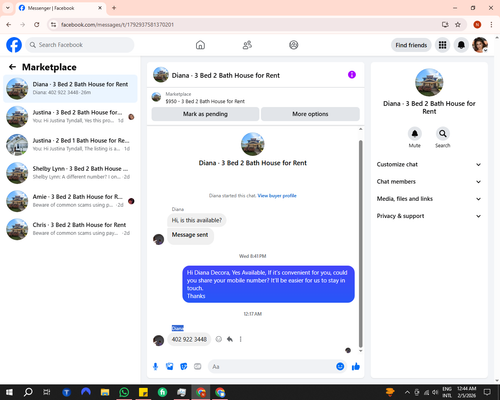Open the Home feed icon
This screenshot has width=500, height=400.
(200, 45)
